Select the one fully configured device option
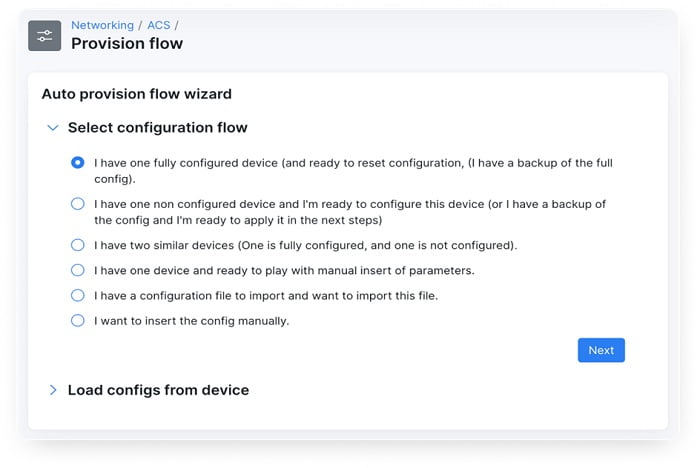The height and width of the screenshot is (468, 700). 77,162
